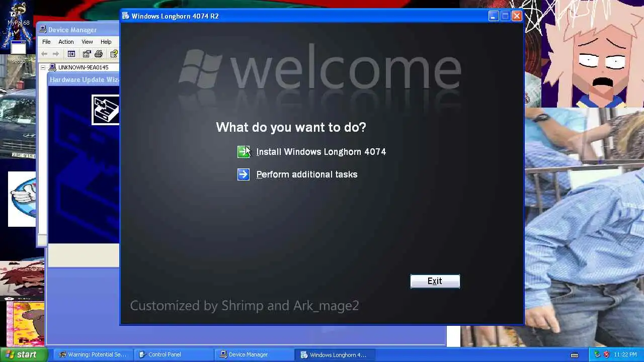Switch to Windows Longhorn 4... taskbar button
This screenshot has width=644, height=362.
coord(335,354)
